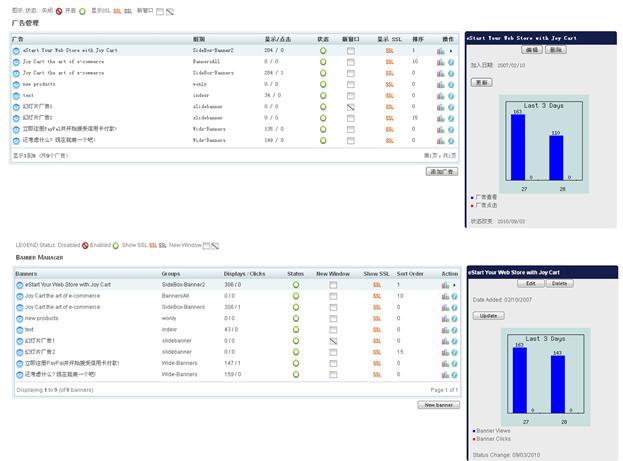Image resolution: width=623 pixels, height=461 pixels.
Task: Open statistics icon for 'test' in Chinese table
Action: (441, 96)
